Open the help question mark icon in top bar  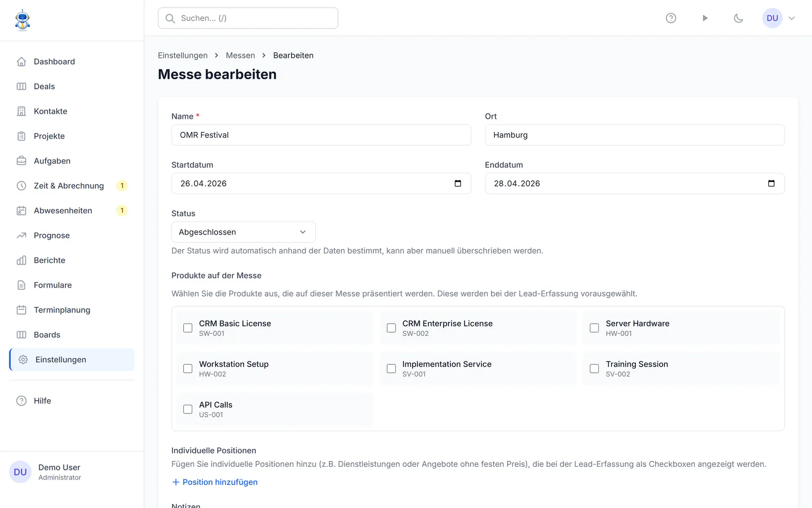point(671,18)
